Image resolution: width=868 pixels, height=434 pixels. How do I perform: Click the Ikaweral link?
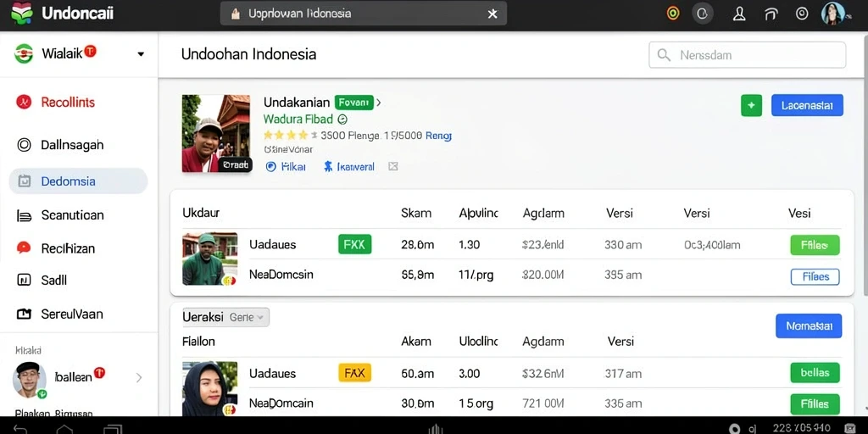coord(349,167)
